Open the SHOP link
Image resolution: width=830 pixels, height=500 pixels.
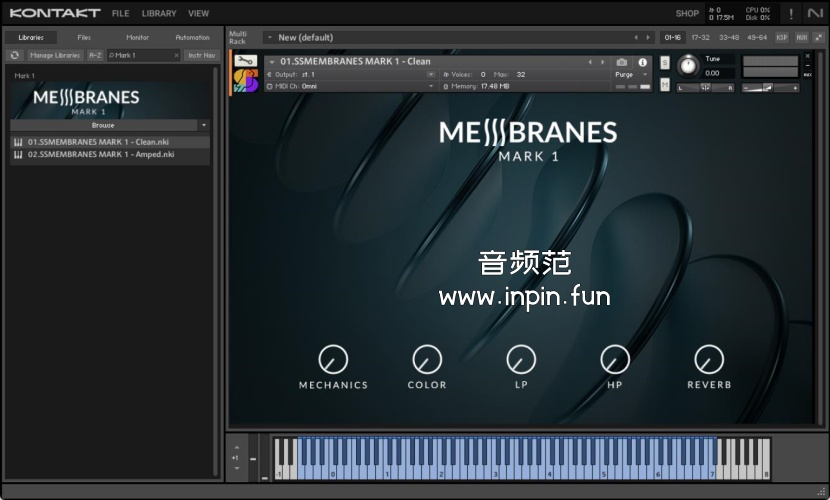pyautogui.click(x=687, y=14)
